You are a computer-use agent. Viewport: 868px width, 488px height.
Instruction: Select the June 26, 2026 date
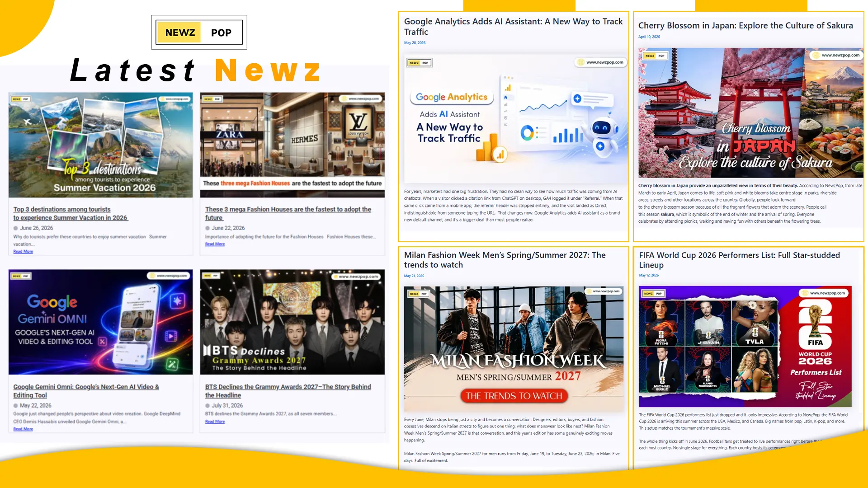(36, 228)
